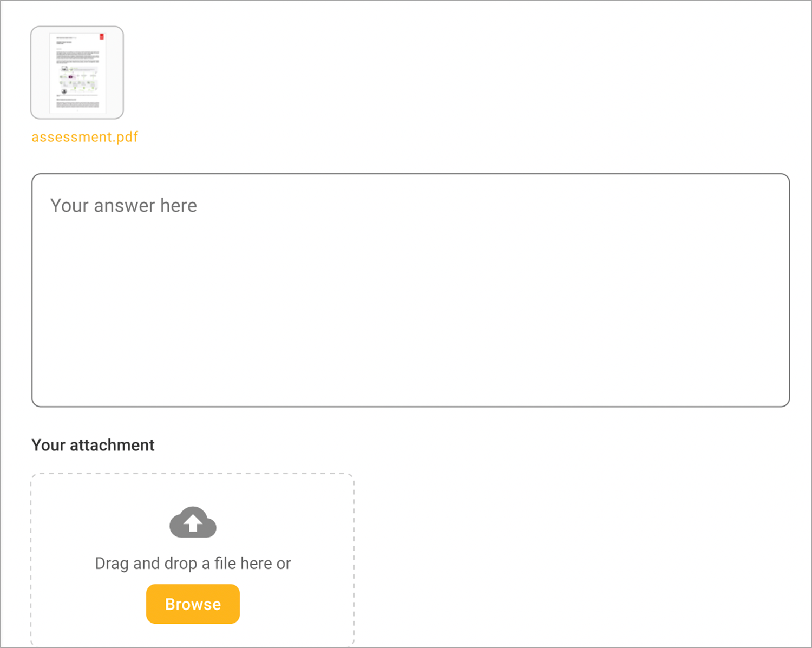Open the assessment.pdf preview thumbnail
This screenshot has width=812, height=648.
(x=77, y=72)
